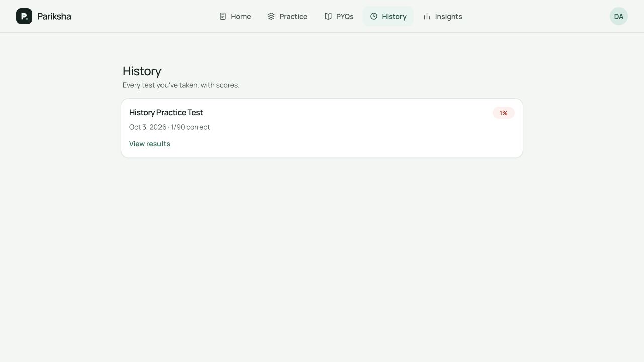
Task: Click the Pariksha logo icon
Action: [24, 16]
